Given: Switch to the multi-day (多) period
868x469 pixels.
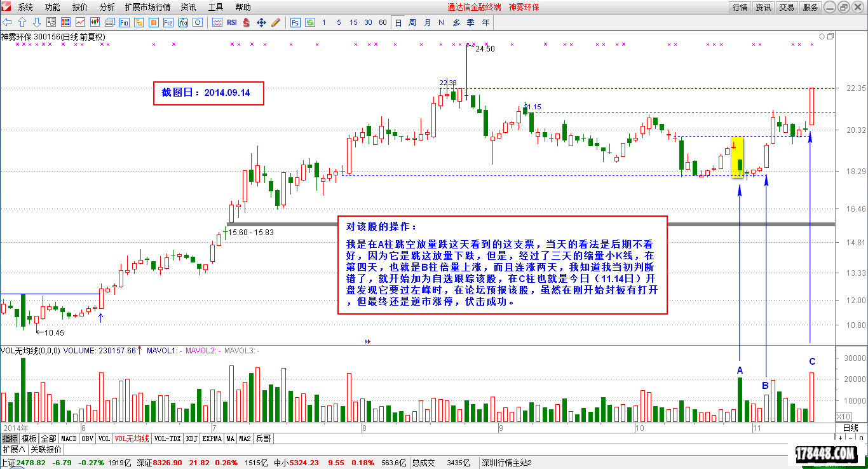Looking at the screenshot, I should point(456,22).
